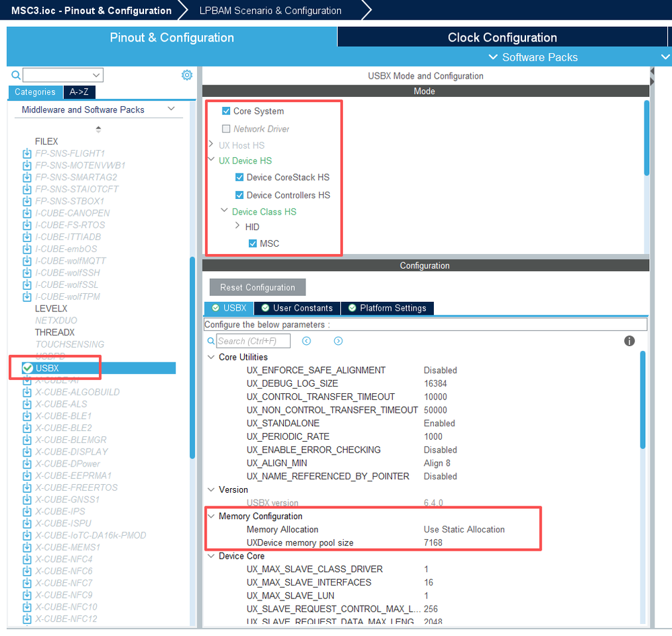
Task: Collapse the UX Device HS node
Action: pos(211,159)
